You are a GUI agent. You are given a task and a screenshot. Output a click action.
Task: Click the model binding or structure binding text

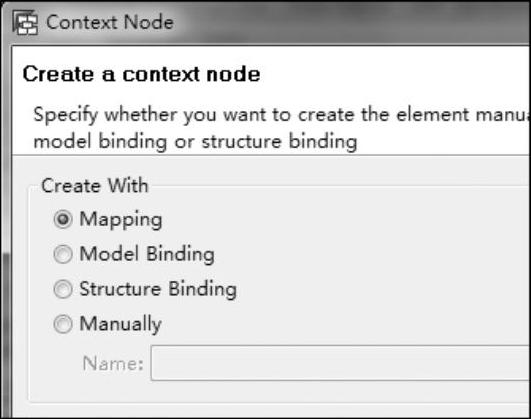click(x=195, y=142)
